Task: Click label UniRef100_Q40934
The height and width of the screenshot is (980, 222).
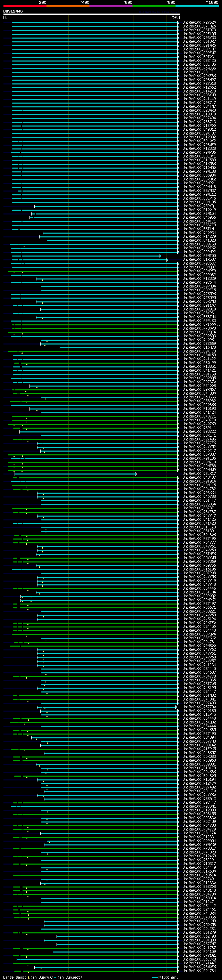Action: point(199,233)
